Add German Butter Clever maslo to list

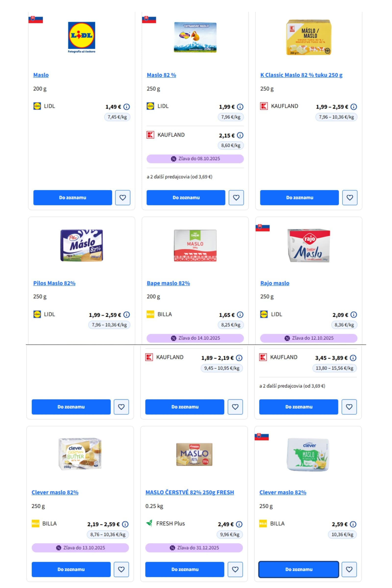[x=71, y=569]
